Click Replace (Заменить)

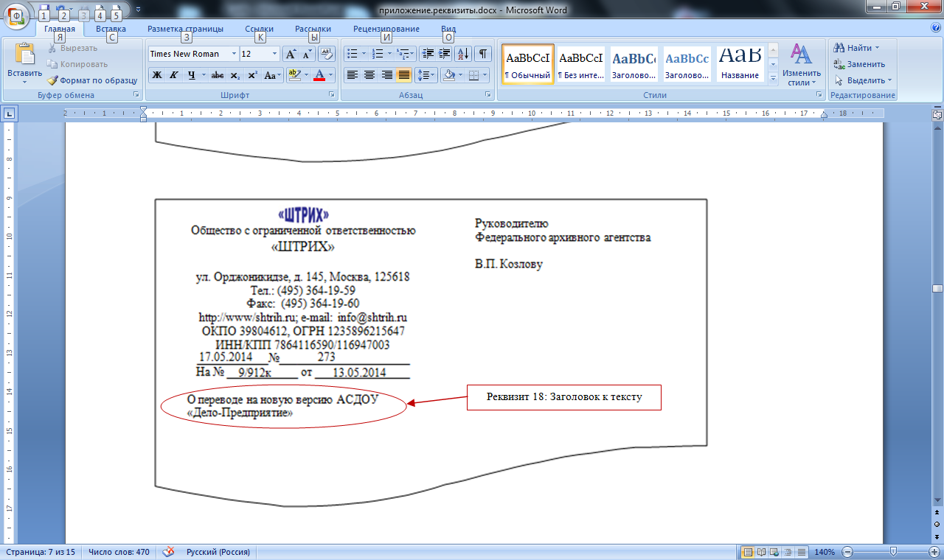(859, 64)
